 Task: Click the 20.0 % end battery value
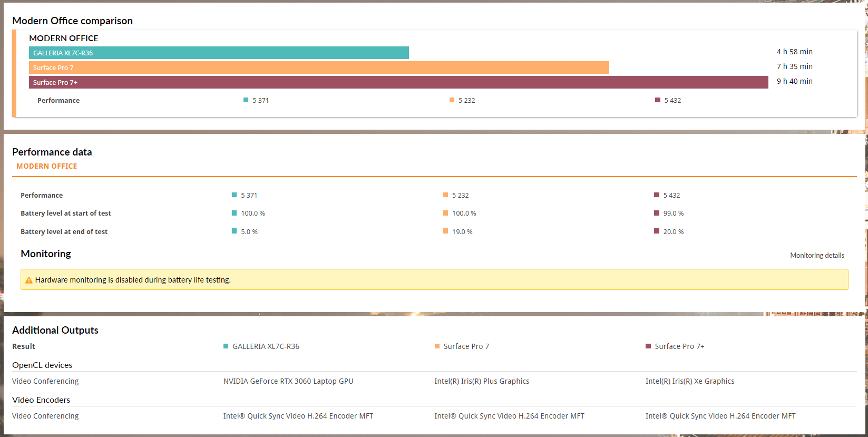coord(674,232)
